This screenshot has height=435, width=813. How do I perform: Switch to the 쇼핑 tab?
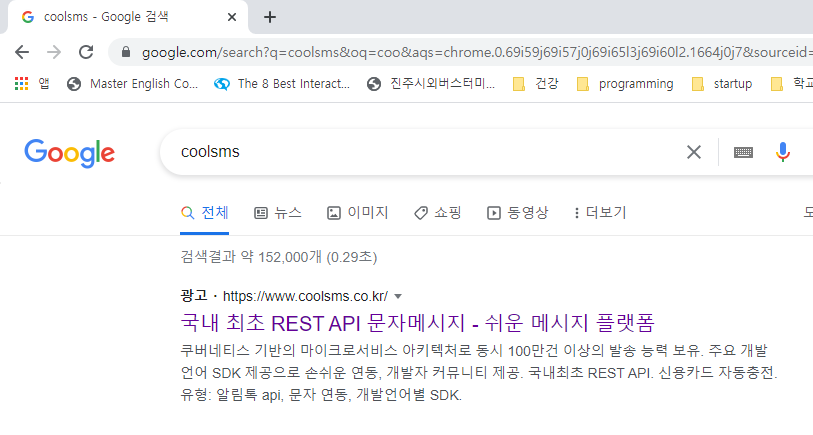[x=438, y=213]
